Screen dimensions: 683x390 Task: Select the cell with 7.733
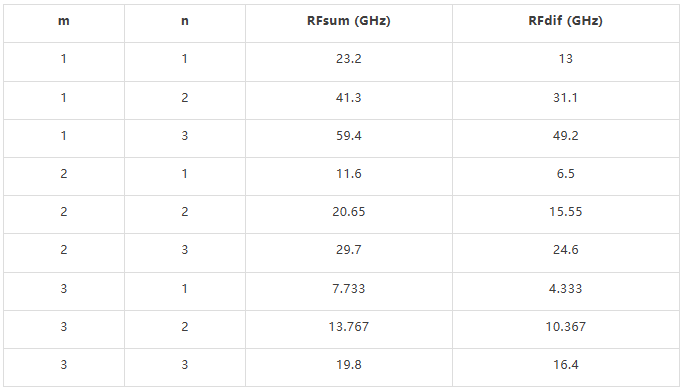348,288
